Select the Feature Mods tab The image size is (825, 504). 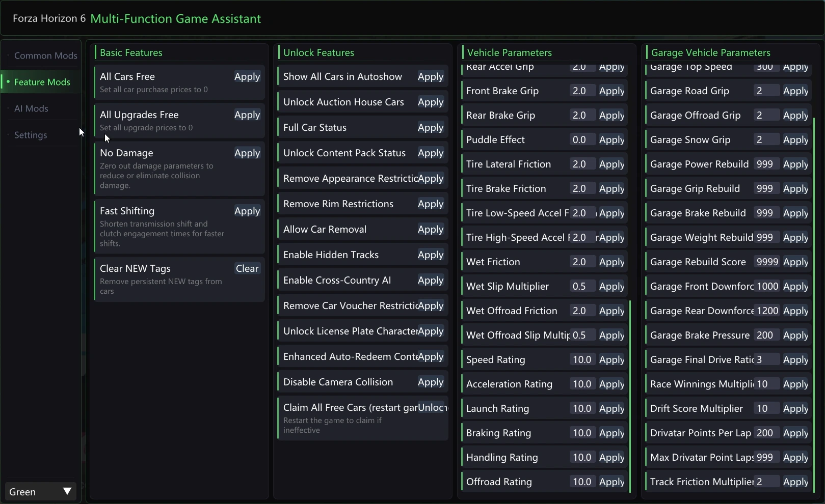pos(41,82)
